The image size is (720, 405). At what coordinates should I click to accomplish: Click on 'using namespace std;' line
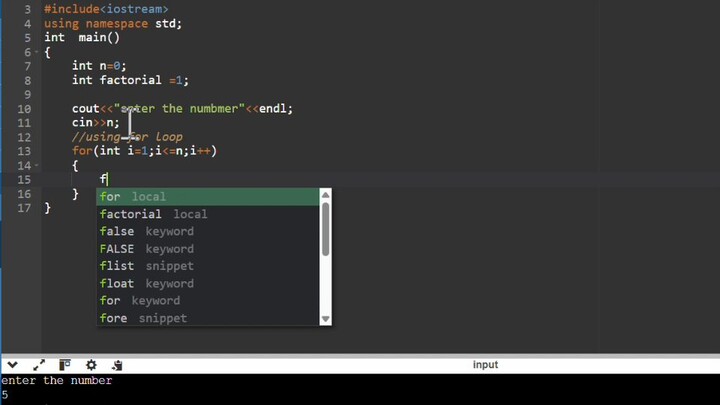pos(113,23)
